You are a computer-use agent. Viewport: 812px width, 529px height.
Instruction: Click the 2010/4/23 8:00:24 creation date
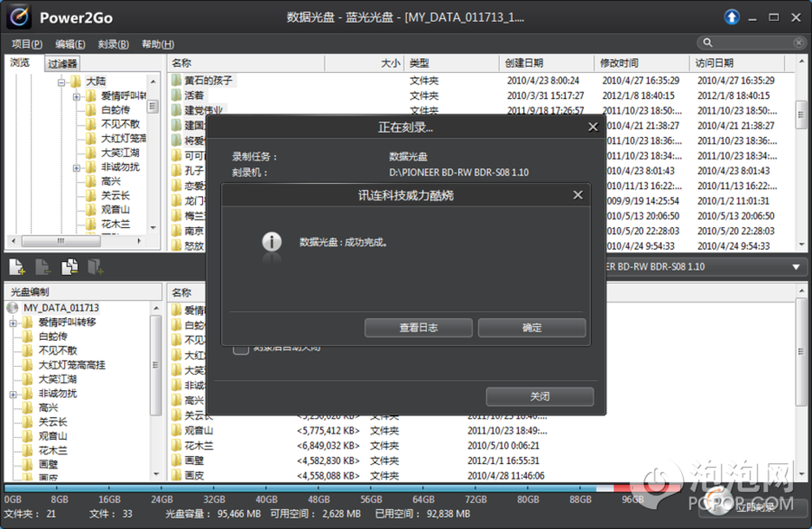543,81
